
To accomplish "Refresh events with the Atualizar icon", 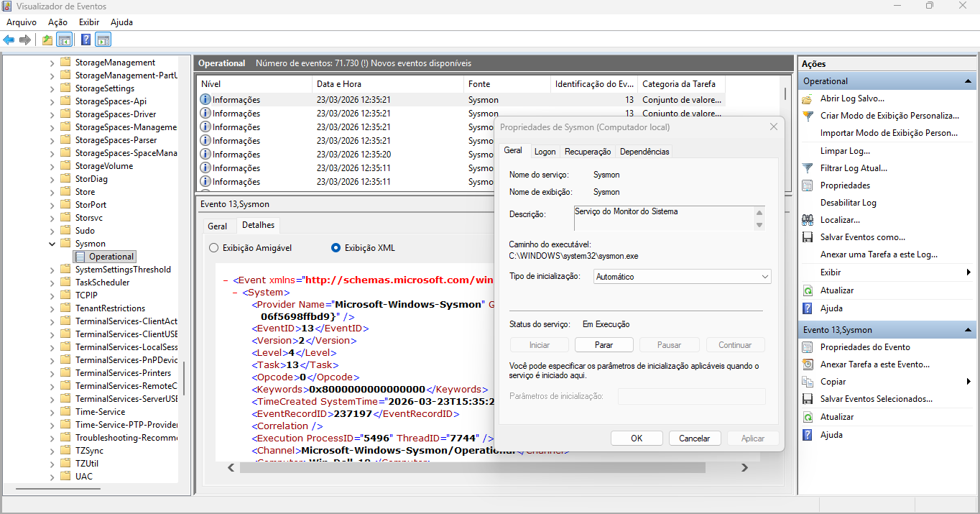I will click(808, 290).
